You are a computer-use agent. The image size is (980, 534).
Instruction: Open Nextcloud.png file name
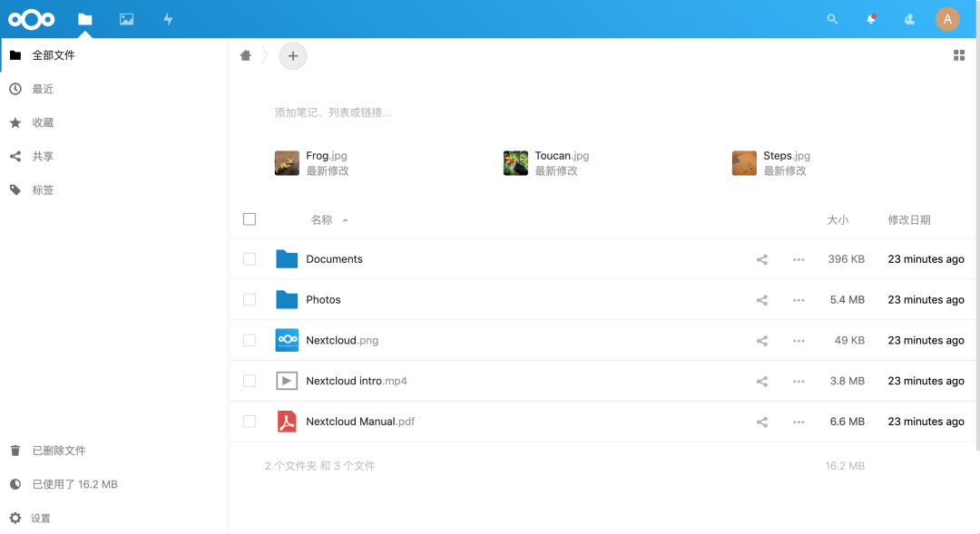click(x=342, y=340)
